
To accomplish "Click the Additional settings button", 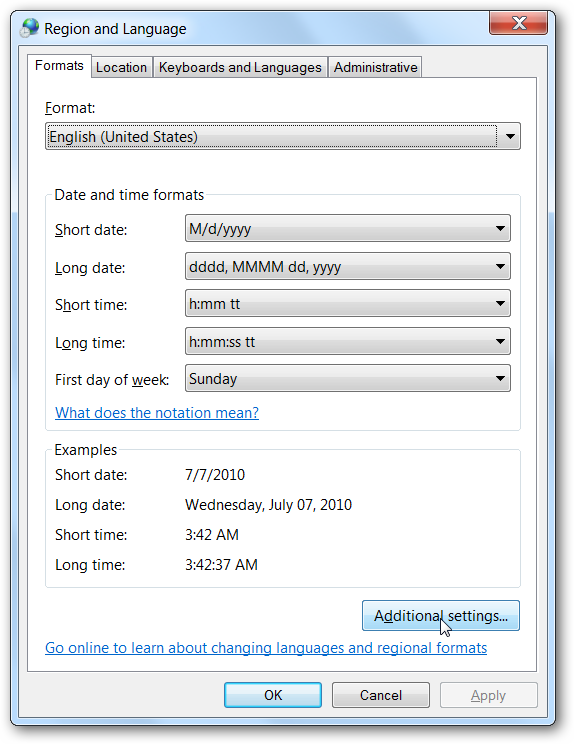I will 441,616.
